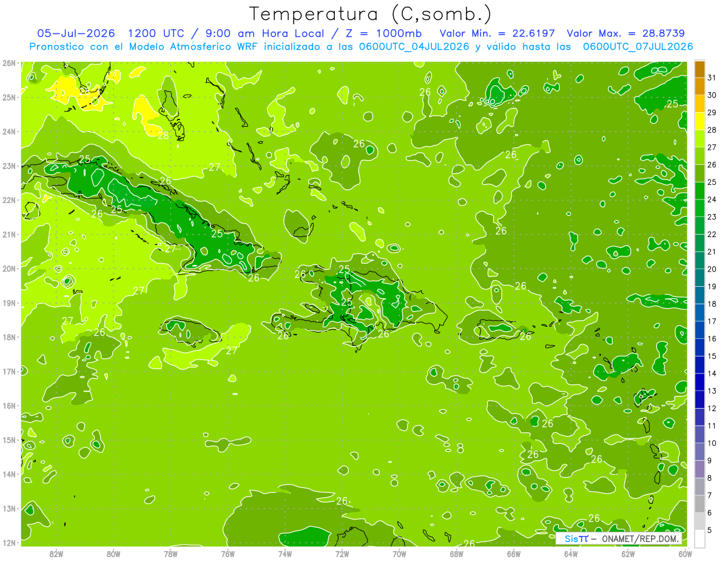Screen dimensions: 728x562
Task: Click the "25N" latitude axis label
Action: tap(9, 98)
